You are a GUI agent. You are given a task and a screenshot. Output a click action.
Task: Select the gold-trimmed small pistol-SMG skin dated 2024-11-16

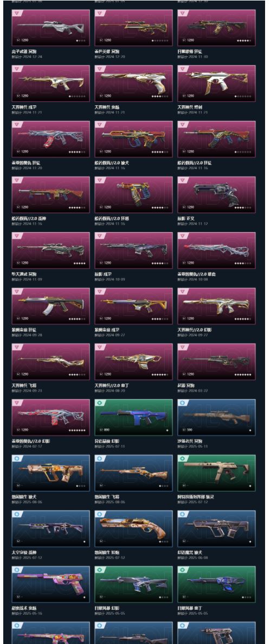tap(134, 195)
